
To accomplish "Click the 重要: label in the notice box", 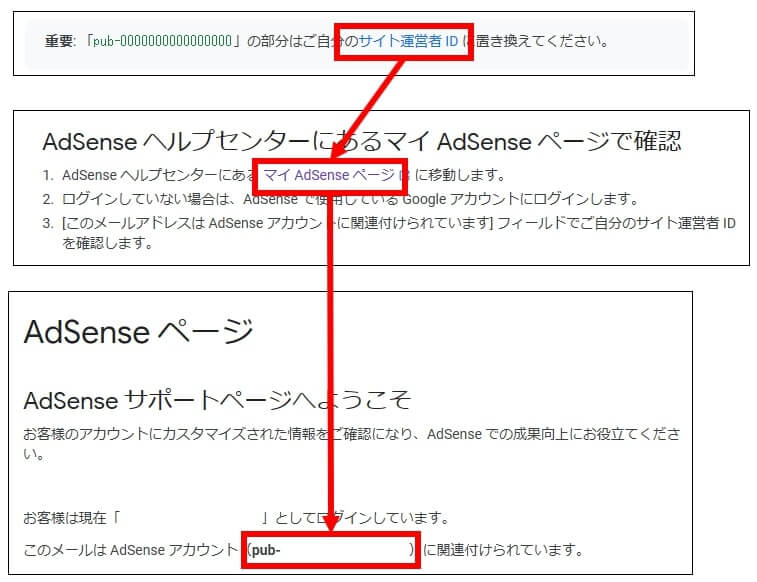I will [x=60, y=41].
